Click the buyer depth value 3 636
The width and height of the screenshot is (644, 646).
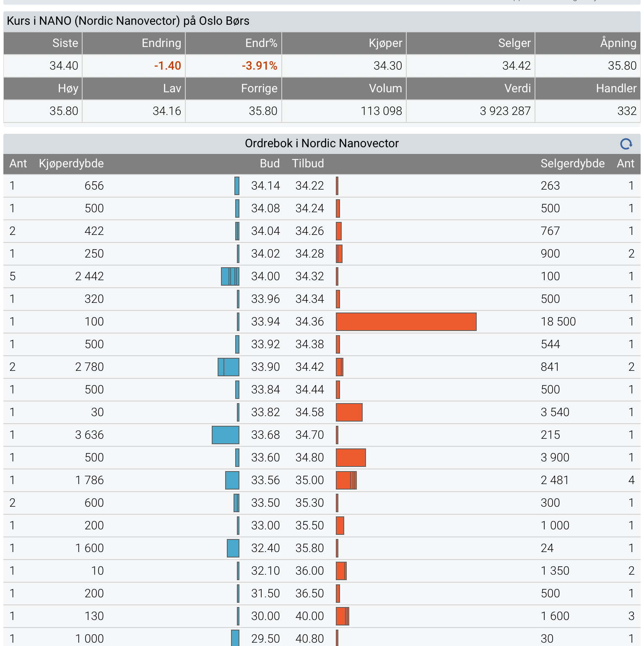[89, 435]
